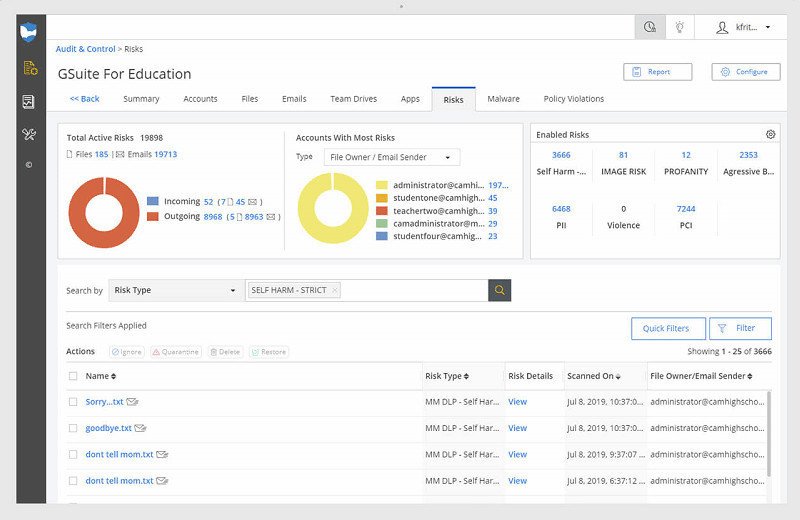This screenshot has height=520, width=800.
Task: Select the Risks tab
Action: tap(454, 100)
